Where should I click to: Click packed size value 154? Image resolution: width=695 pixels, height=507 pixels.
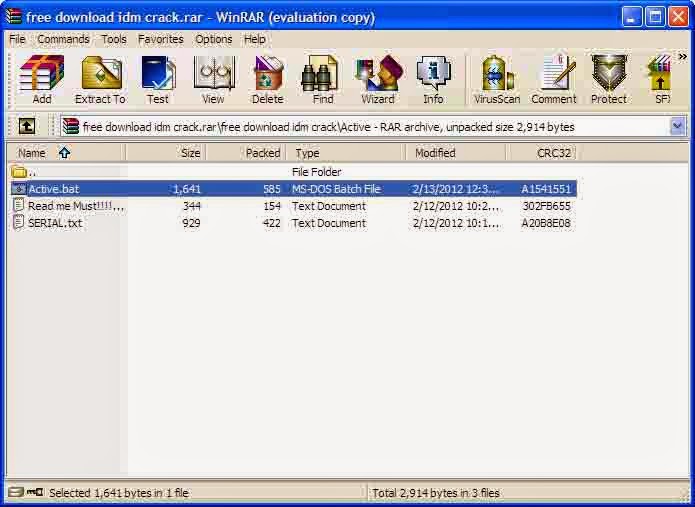pos(271,206)
